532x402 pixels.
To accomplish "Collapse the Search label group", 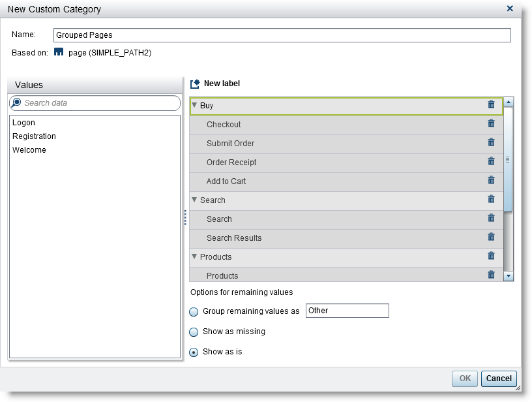I will coord(194,200).
